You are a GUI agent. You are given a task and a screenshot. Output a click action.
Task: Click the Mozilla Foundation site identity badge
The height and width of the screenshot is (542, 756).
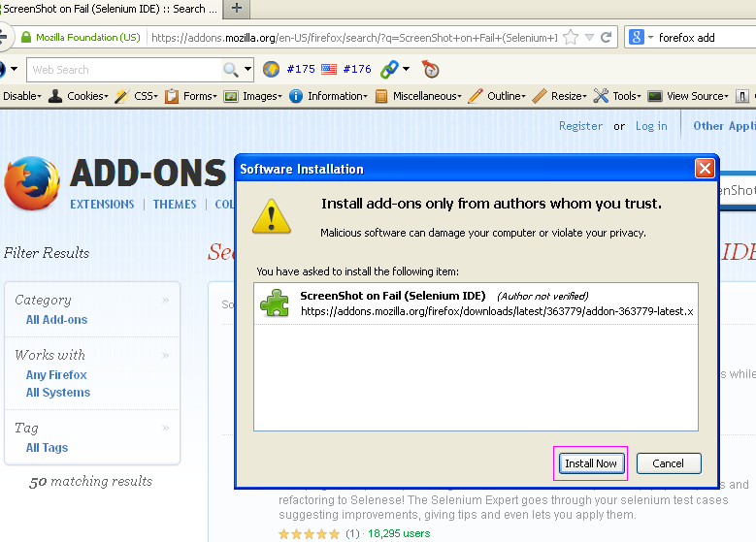(x=81, y=38)
